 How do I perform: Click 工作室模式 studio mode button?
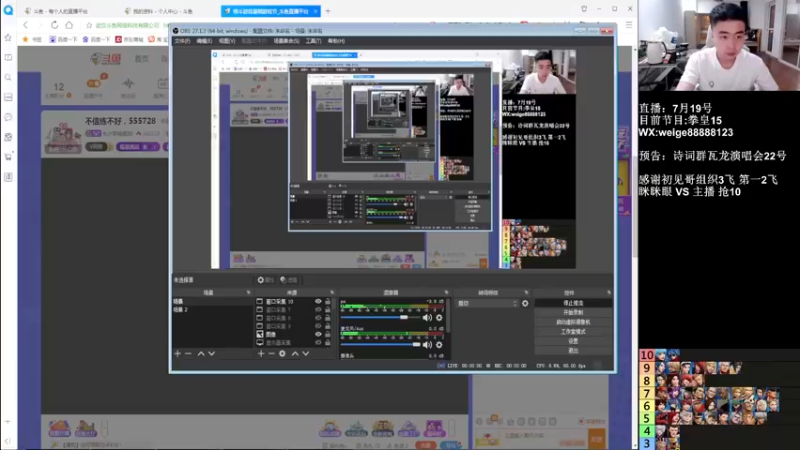(x=573, y=332)
